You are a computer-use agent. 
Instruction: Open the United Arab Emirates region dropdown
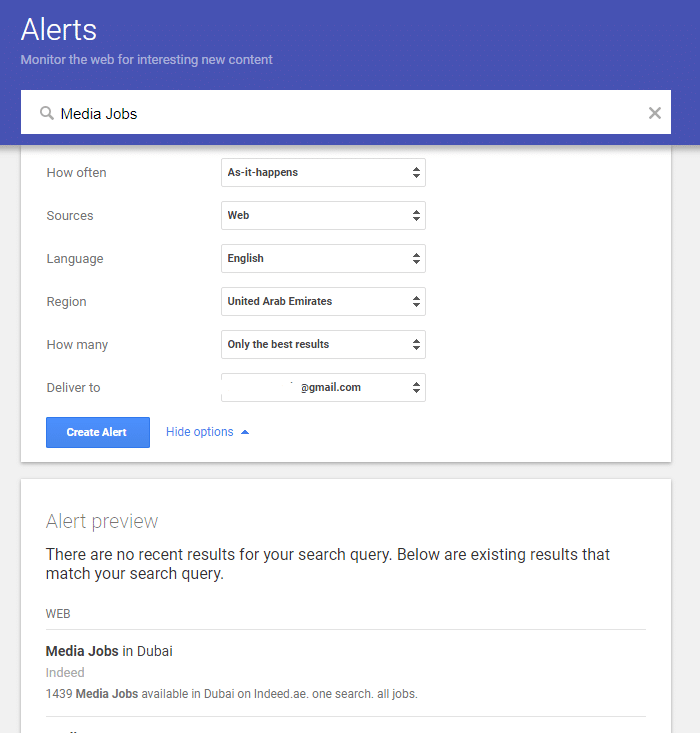pyautogui.click(x=323, y=301)
